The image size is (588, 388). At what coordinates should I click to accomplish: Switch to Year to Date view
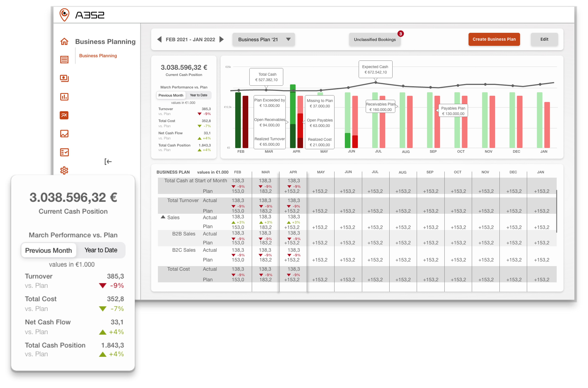(198, 95)
